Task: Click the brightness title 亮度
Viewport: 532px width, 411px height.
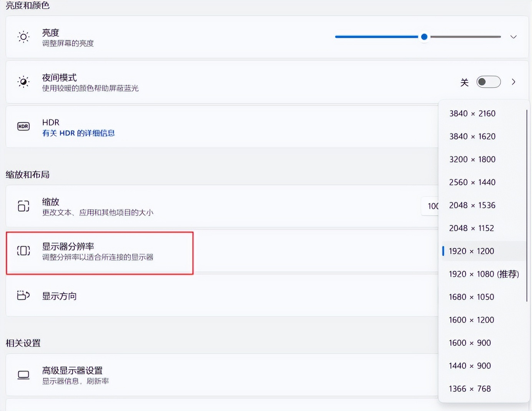Action: coord(51,33)
